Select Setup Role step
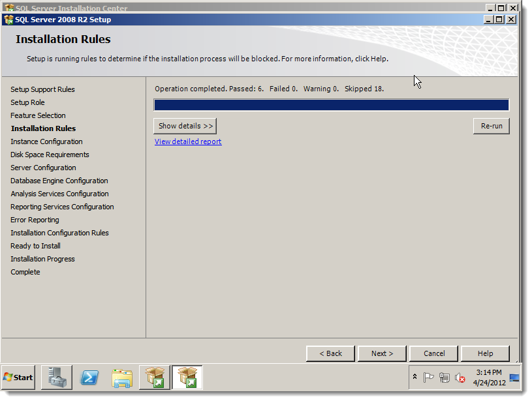 pos(27,102)
